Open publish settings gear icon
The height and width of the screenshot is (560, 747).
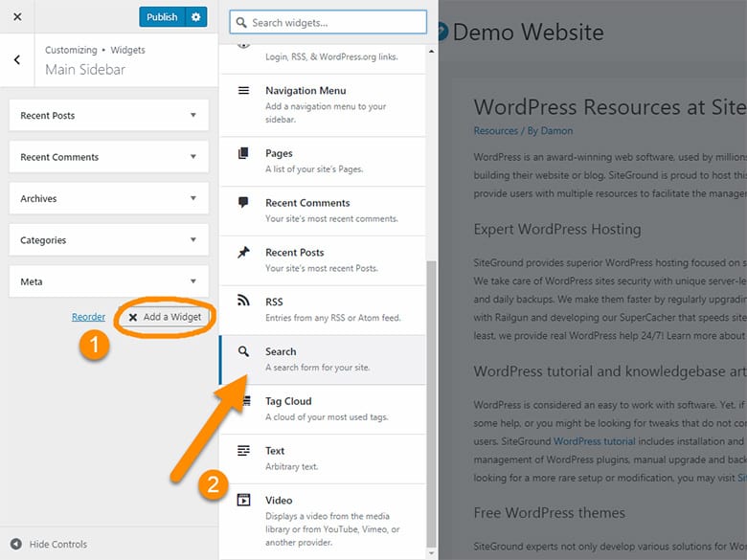click(195, 17)
